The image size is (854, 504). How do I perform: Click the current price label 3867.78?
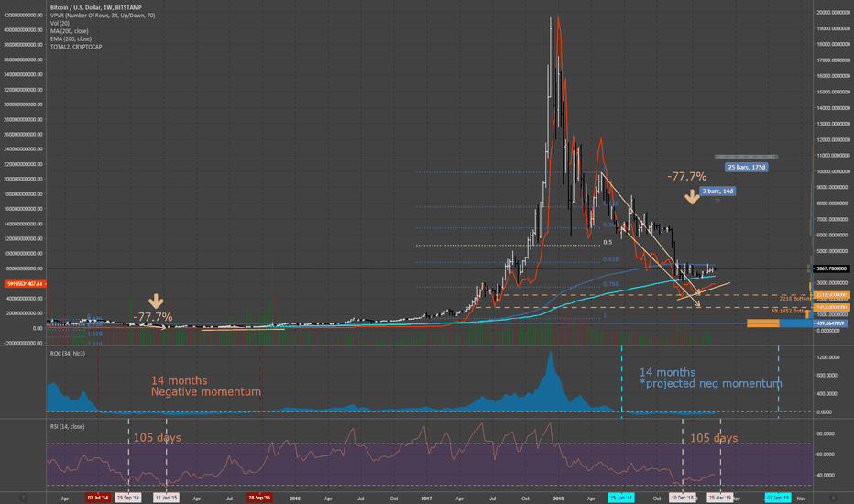831,268
